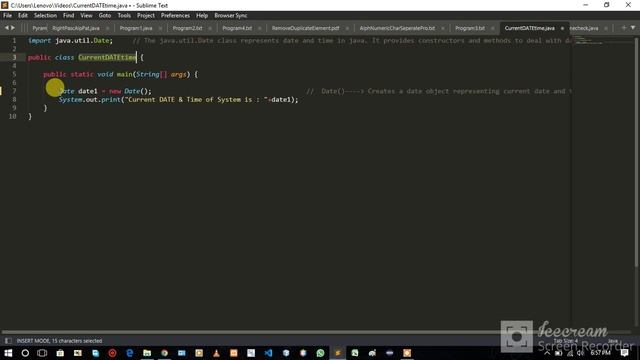Image resolution: width=640 pixels, height=360 pixels.
Task: Launch Microsoft Store from the taskbar
Action: [x=60, y=353]
